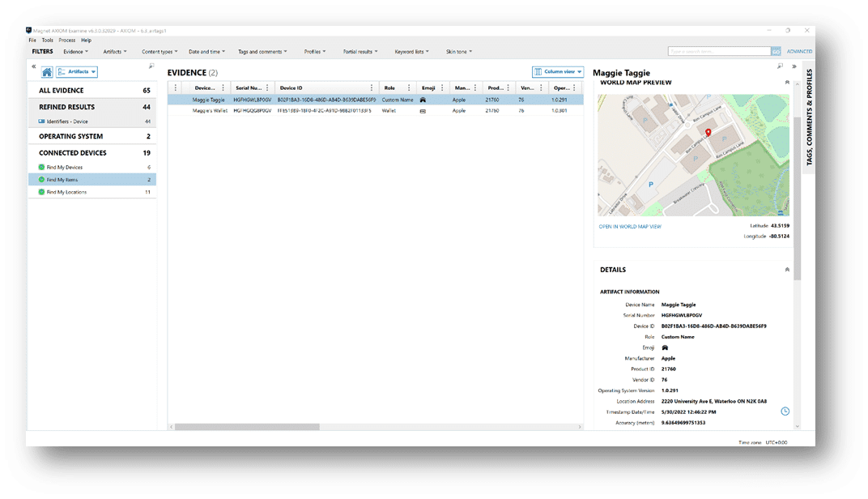Open the Manufacturer column options menu
This screenshot has width=868, height=499.
pos(475,88)
